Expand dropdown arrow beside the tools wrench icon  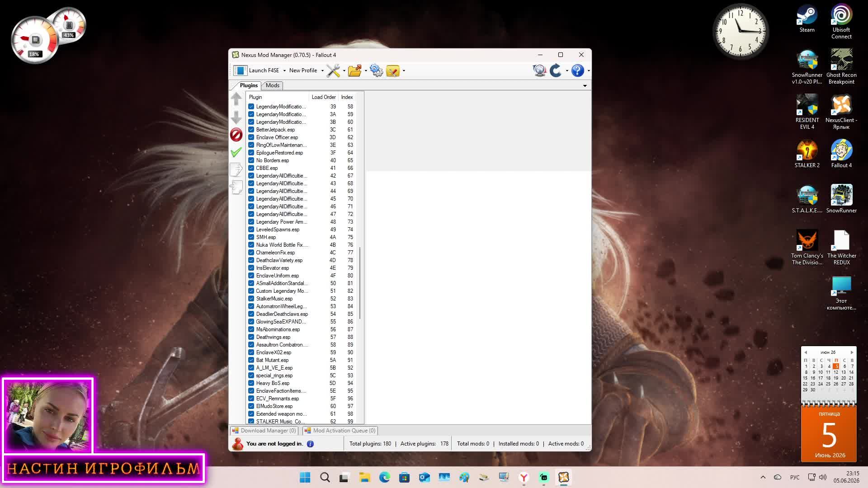tap(344, 71)
